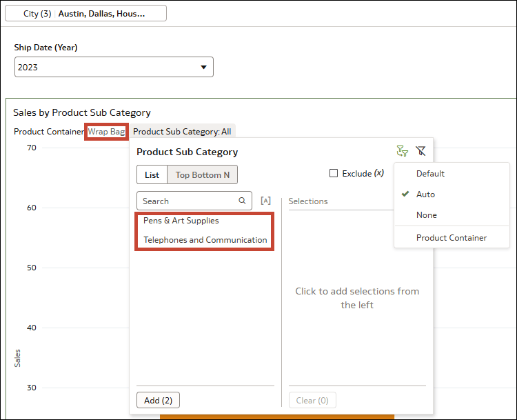The width and height of the screenshot is (517, 420).
Task: Click the Add (2) button
Action: point(159,400)
